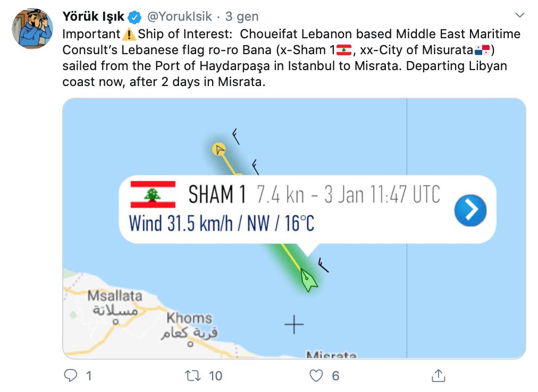Click the Lebanese flag in ship popup

coord(153,195)
